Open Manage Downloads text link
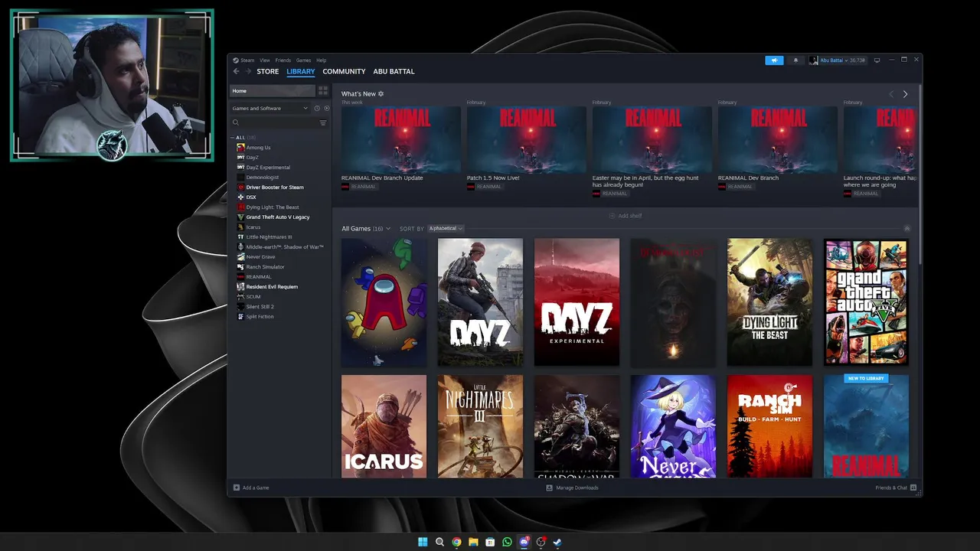The image size is (980, 551). tap(577, 487)
